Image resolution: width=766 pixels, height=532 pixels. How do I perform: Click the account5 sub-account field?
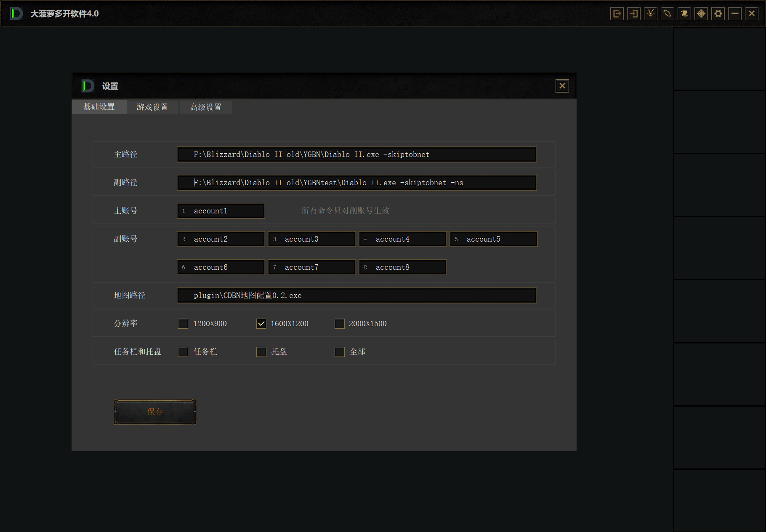[493, 239]
